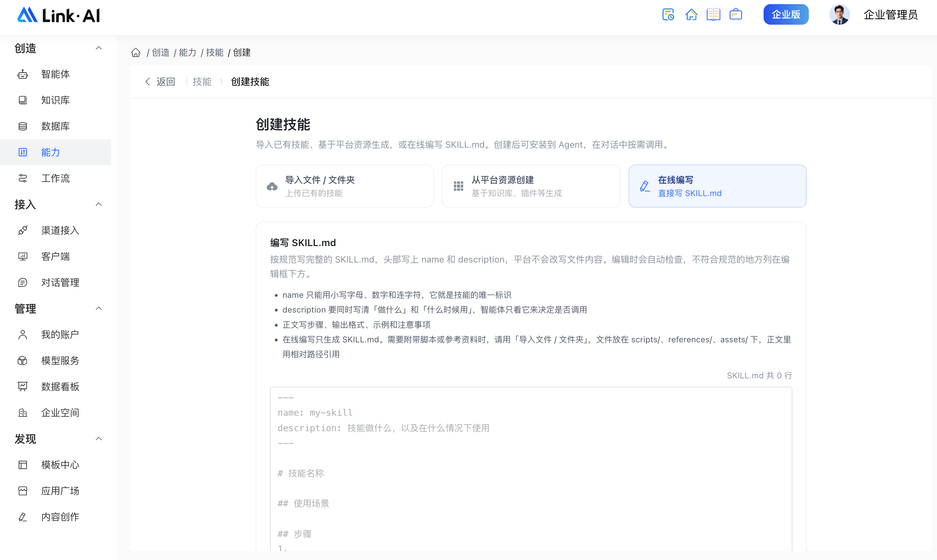Select the 从平台资源创建 option card
This screenshot has width=937, height=560.
(x=531, y=186)
